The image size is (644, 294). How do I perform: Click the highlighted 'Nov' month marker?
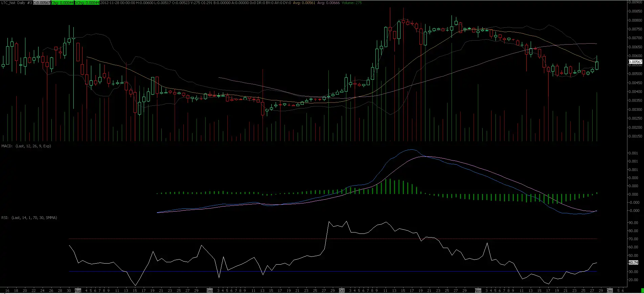tap(478, 291)
